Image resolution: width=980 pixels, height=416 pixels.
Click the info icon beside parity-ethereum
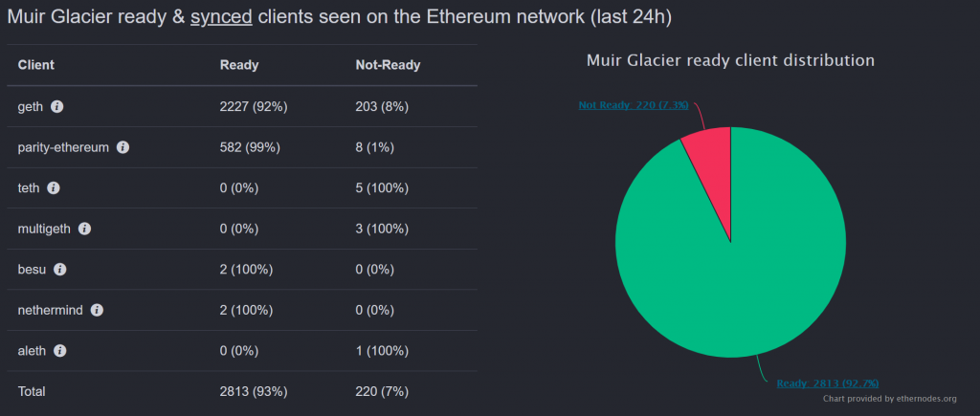pos(122,148)
